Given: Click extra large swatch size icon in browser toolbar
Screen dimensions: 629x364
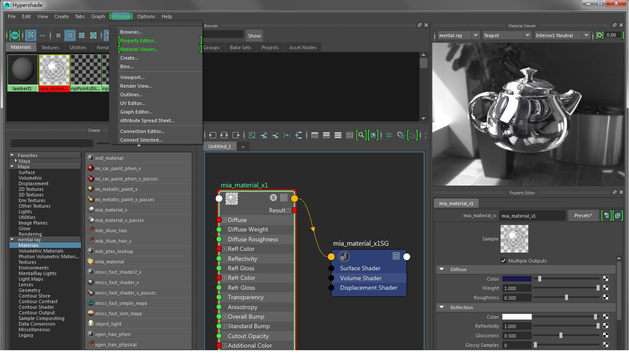Looking at the screenshot, I should 93,35.
